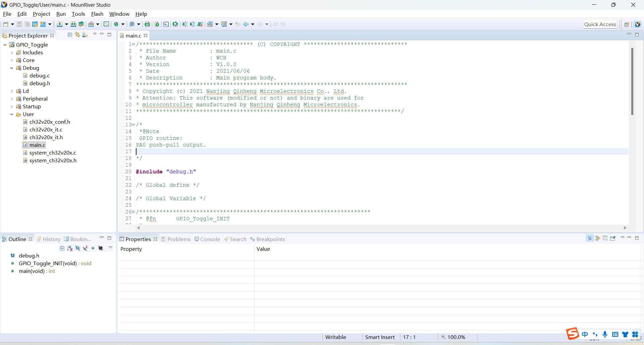Open the Tools menu

coord(78,14)
